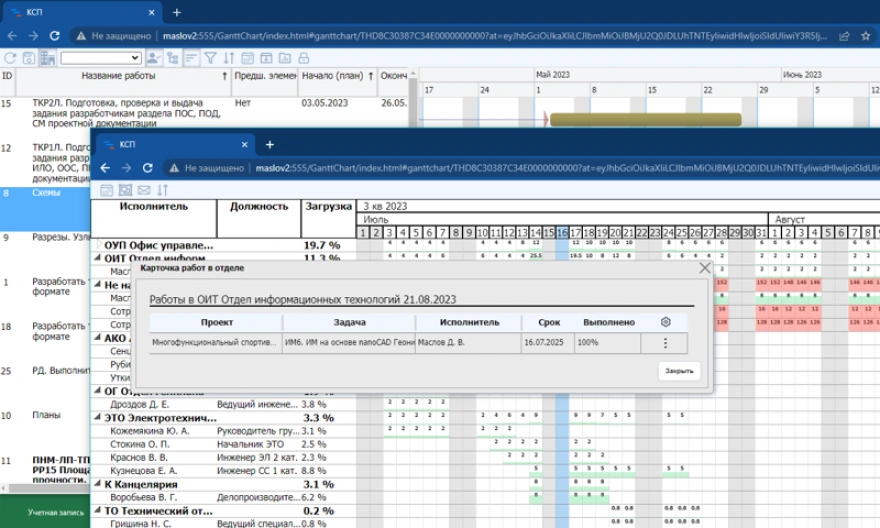Image resolution: width=880 pixels, height=528 pixels.
Task: Click the hierarchy tree icon in toolbar
Action: point(171,58)
